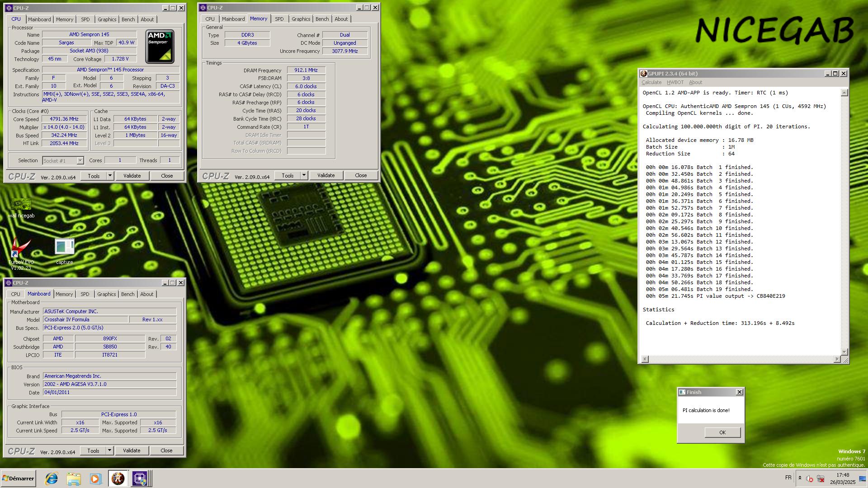Viewport: 868px width, 488px height.
Task: Click the BIOS Date 04/01/2011 field
Action: [109, 392]
